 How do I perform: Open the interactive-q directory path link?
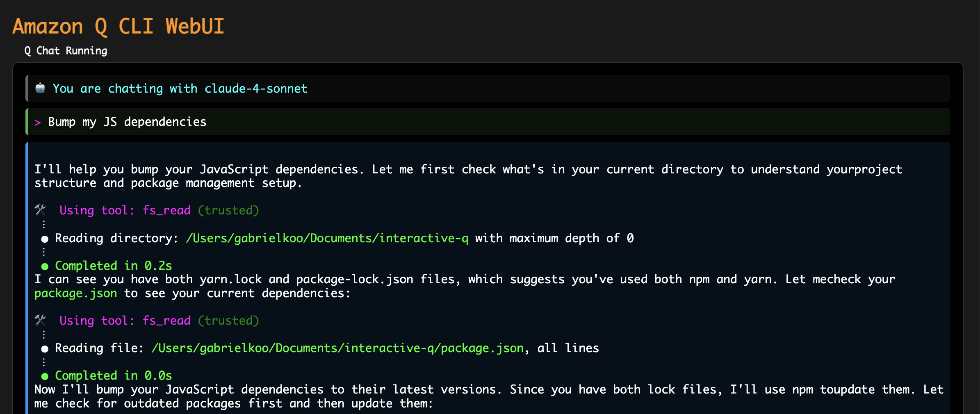point(327,238)
